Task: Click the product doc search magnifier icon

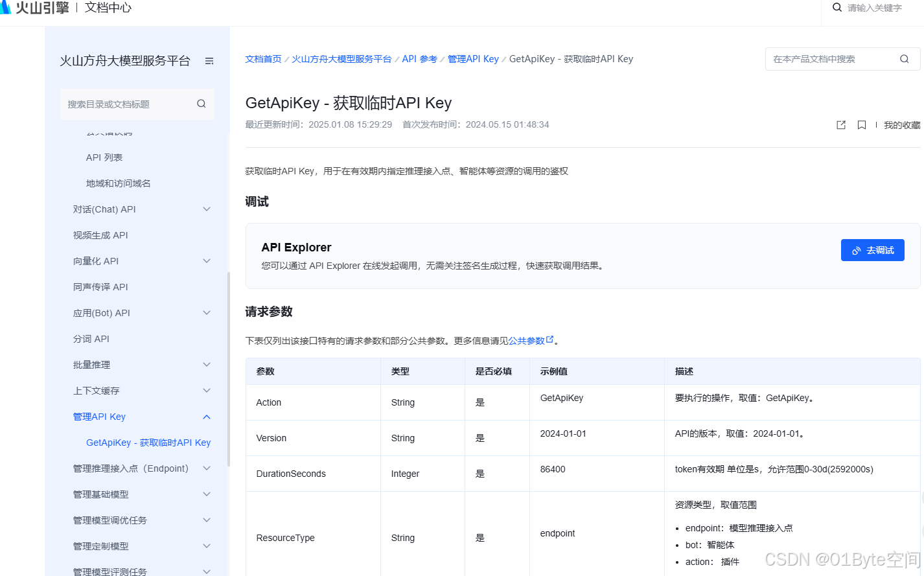Action: click(905, 59)
